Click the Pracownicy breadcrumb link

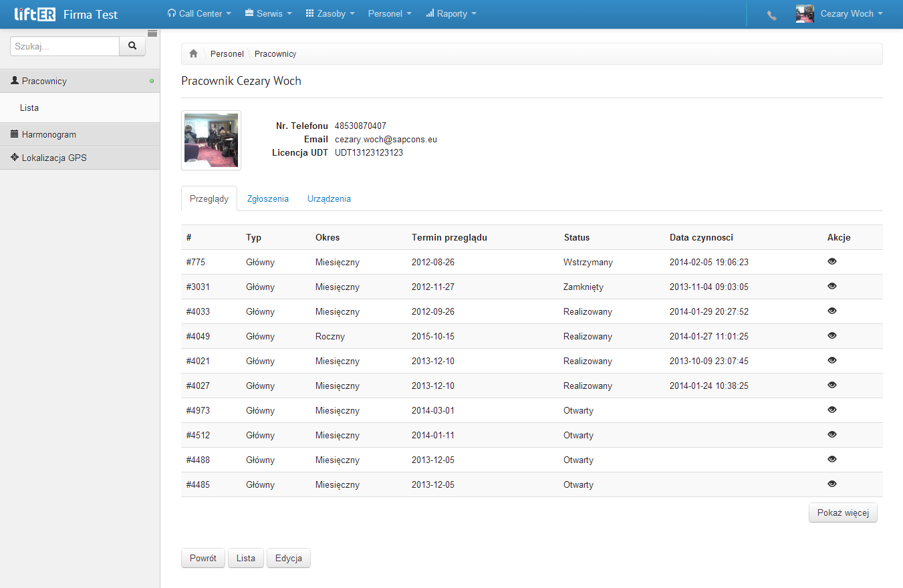(x=275, y=54)
